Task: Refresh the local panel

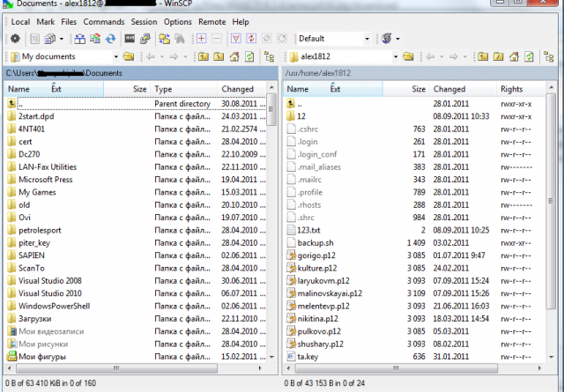Action: point(249,56)
